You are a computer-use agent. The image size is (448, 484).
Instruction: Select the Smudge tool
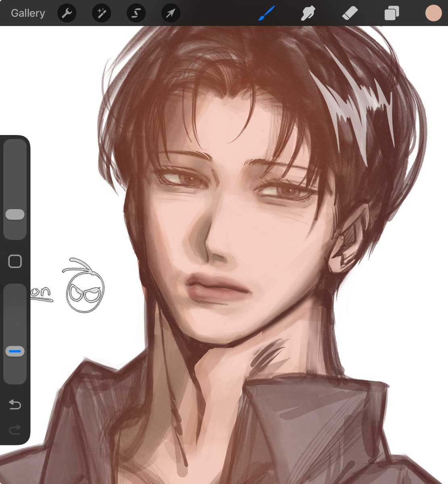coord(308,13)
